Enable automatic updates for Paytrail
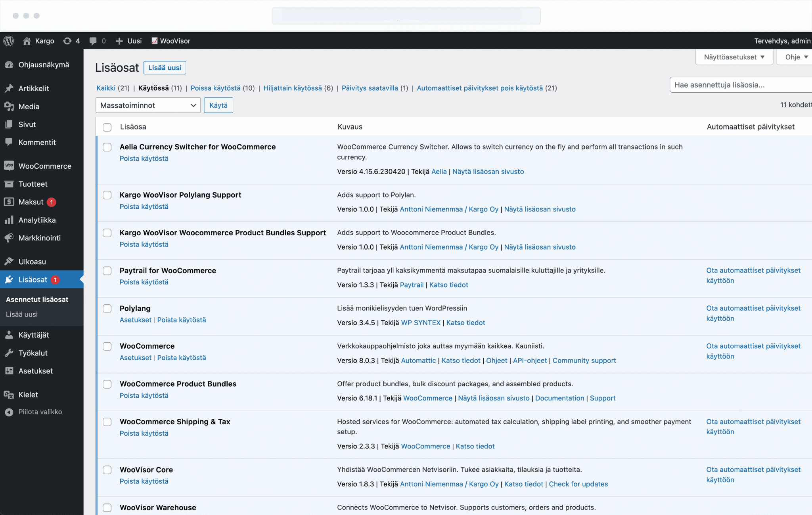Image resolution: width=812 pixels, height=515 pixels. pyautogui.click(x=753, y=275)
